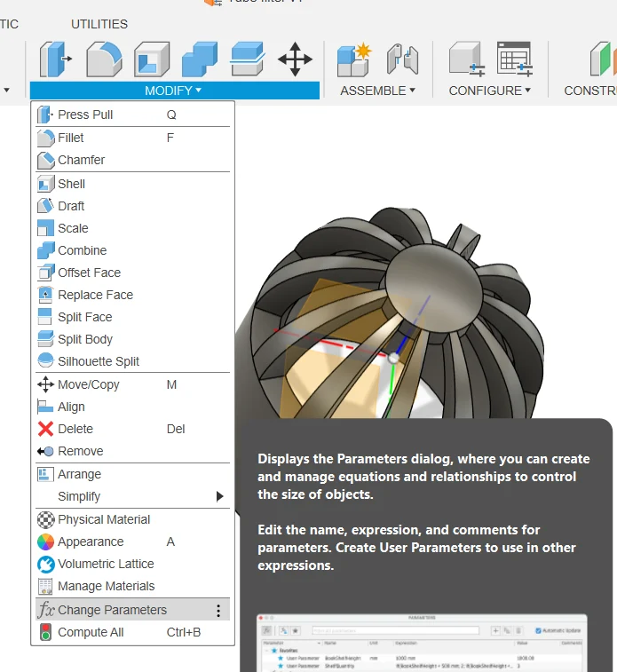The height and width of the screenshot is (672, 617).
Task: Click the Move/Copy menu entry icon
Action: pos(46,384)
